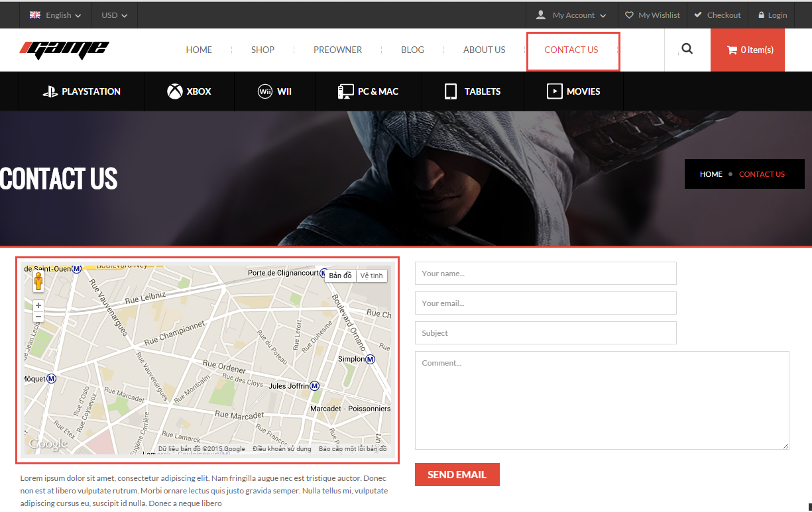Click the Jules Joffrin metro marker
Screen dimensions: 812x512
315,385
